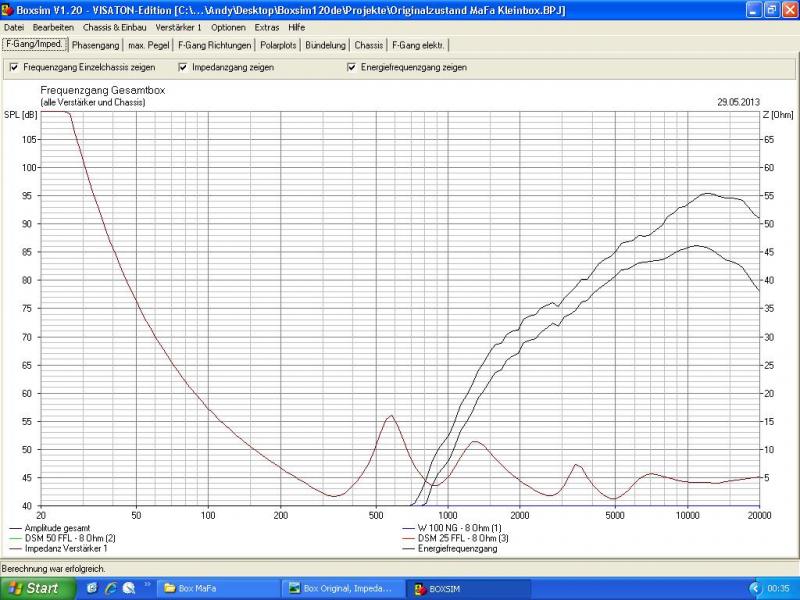Click the Windows Start button

coord(37,588)
